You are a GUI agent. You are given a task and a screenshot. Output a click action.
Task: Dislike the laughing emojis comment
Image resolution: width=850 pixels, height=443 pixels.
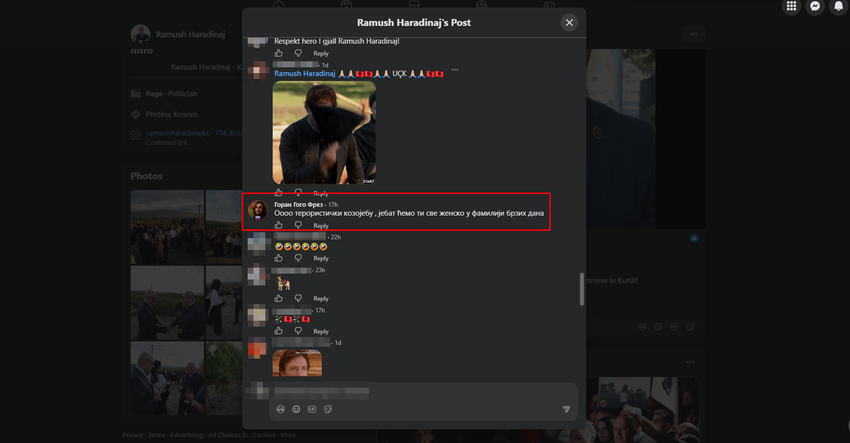pyautogui.click(x=298, y=258)
